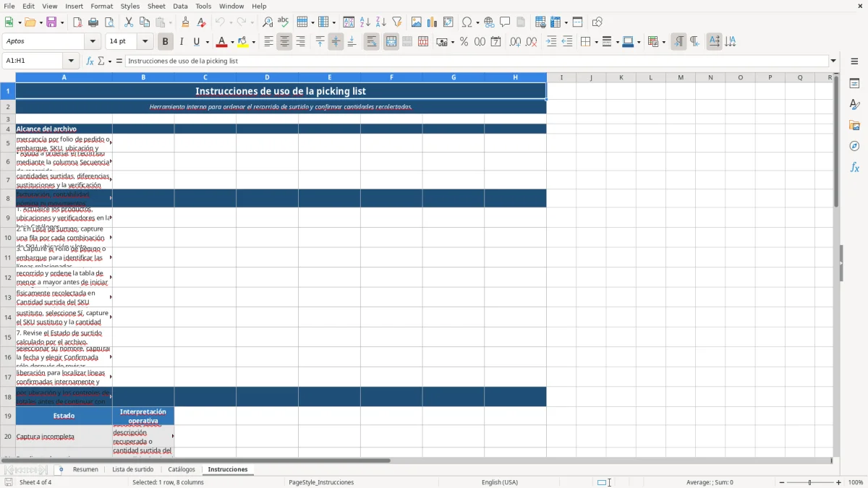Click the zoom in plus button

point(839,482)
